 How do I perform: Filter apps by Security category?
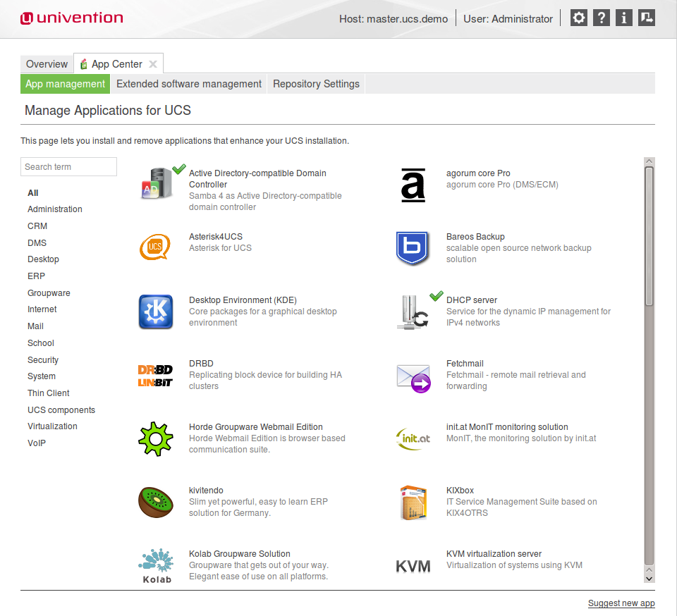pyautogui.click(x=43, y=359)
